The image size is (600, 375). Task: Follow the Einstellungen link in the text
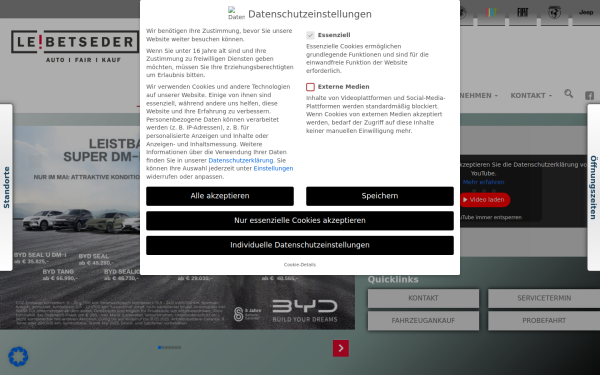[273, 168]
